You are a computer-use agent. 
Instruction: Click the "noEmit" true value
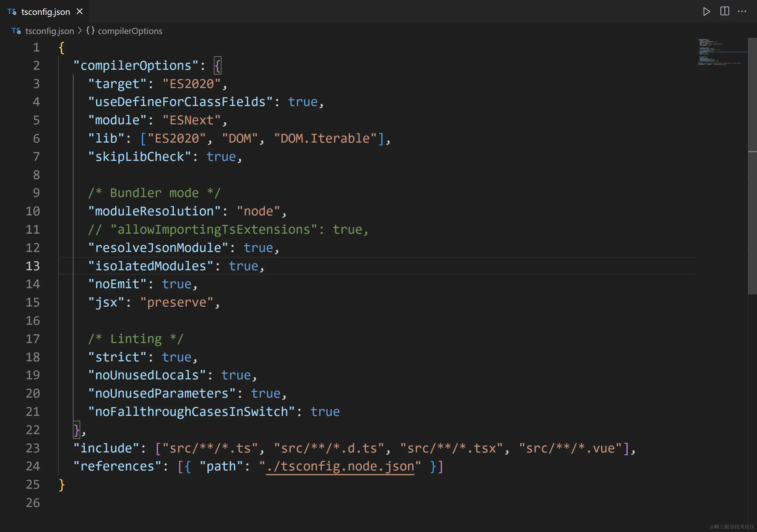(177, 284)
